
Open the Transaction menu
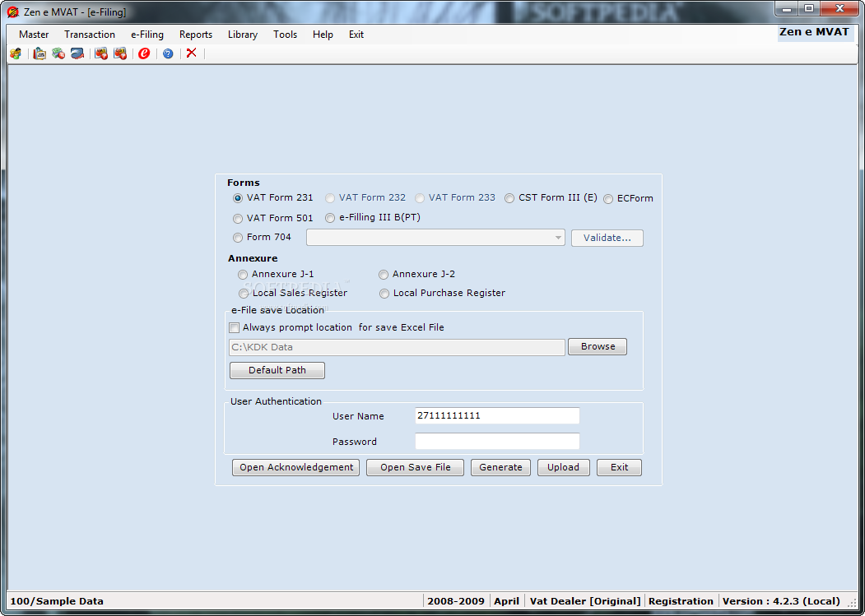(x=90, y=35)
